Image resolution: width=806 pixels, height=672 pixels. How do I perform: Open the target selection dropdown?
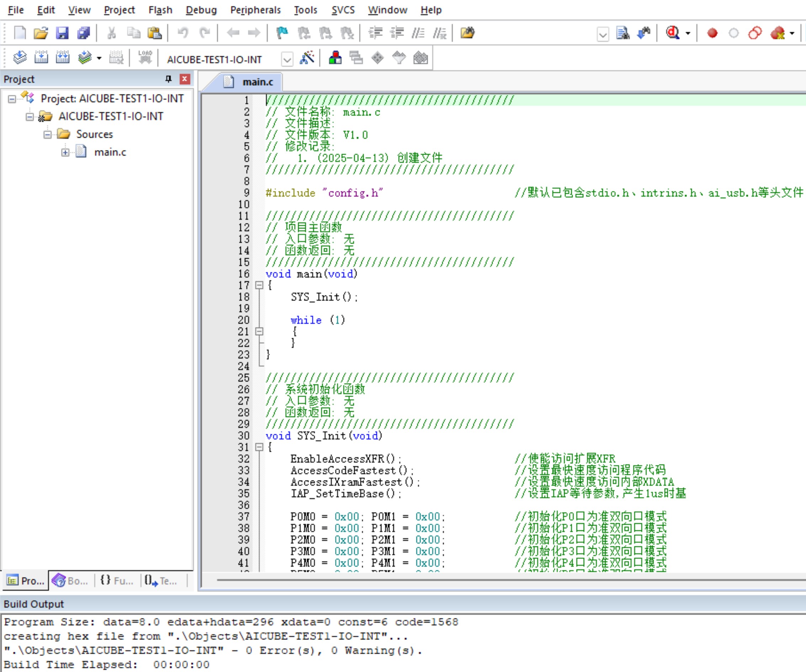(287, 59)
